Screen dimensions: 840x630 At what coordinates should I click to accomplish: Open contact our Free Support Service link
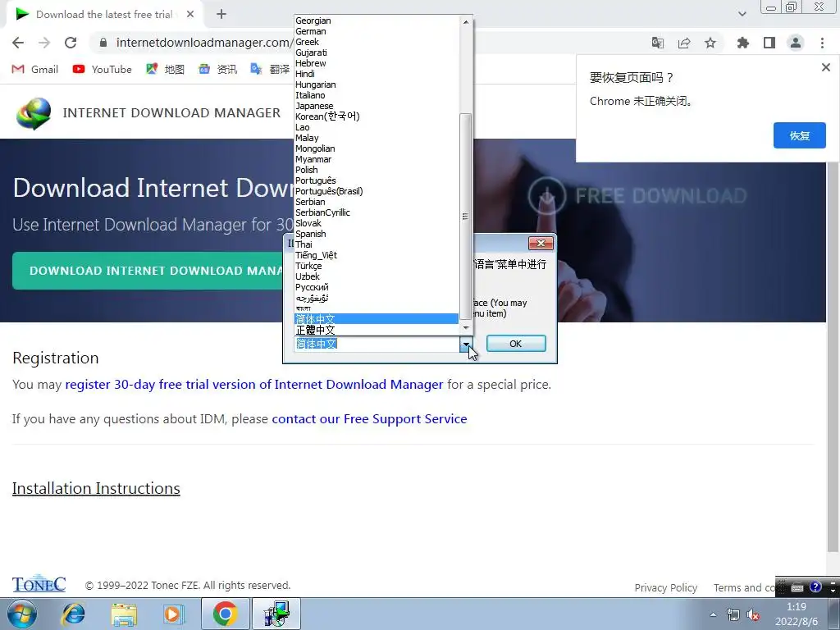(x=369, y=419)
